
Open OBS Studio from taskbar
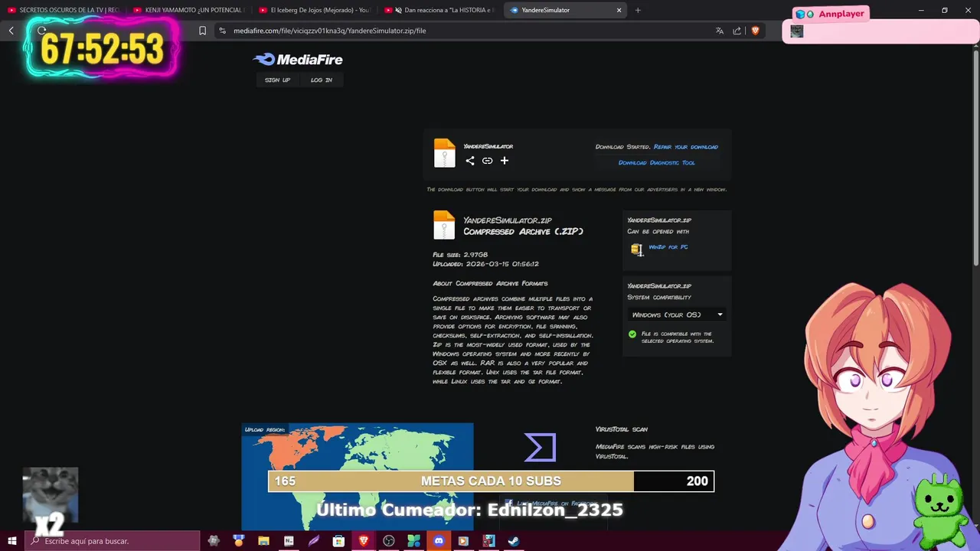click(x=389, y=541)
